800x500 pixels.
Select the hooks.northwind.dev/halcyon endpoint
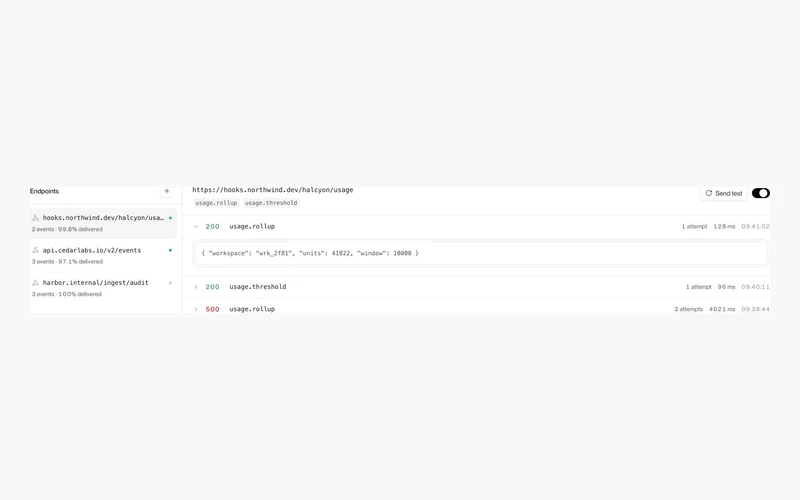point(104,223)
